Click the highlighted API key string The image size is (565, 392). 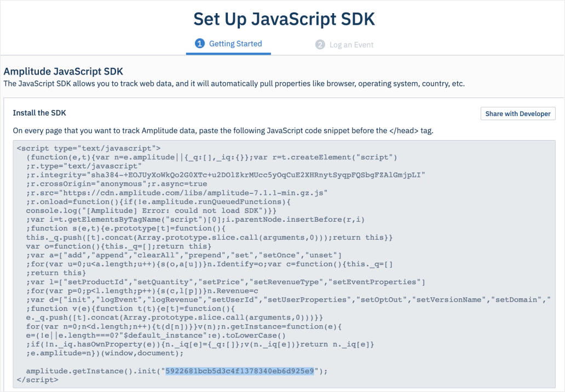[x=240, y=371]
